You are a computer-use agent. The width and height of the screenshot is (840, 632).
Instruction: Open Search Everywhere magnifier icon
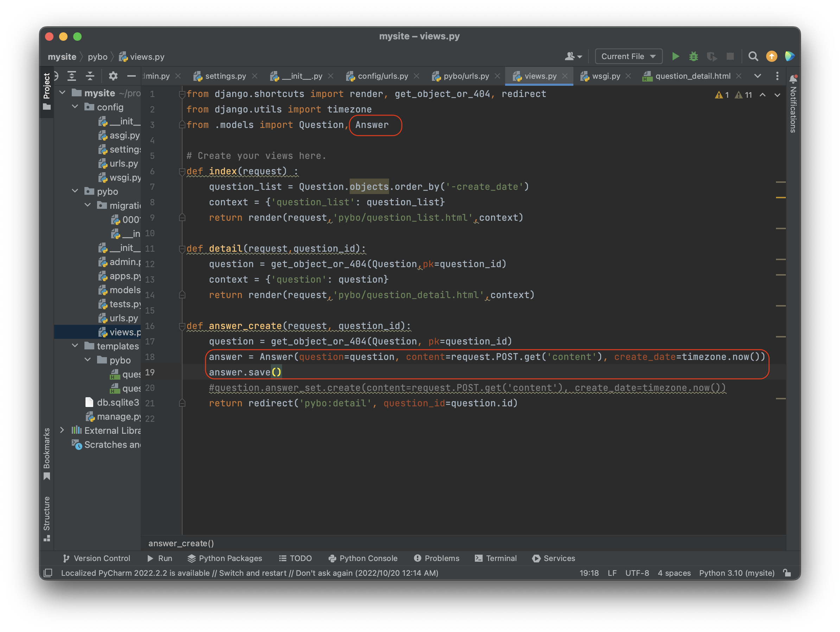[753, 57]
